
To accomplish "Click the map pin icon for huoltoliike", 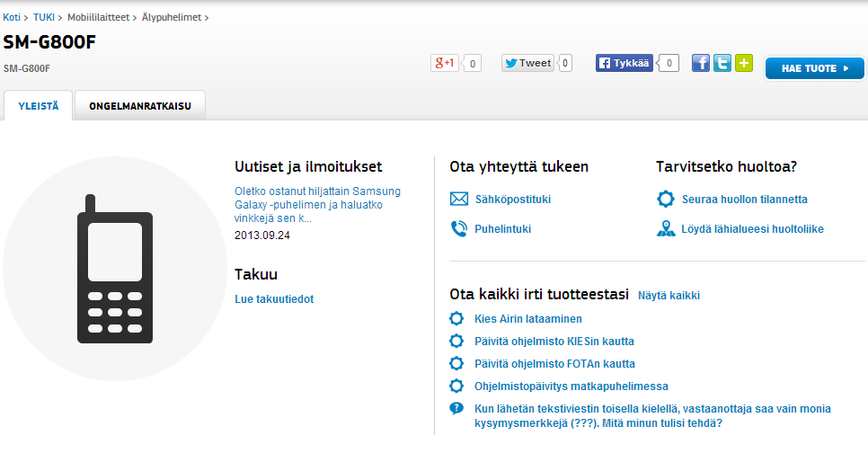I will pos(666,229).
